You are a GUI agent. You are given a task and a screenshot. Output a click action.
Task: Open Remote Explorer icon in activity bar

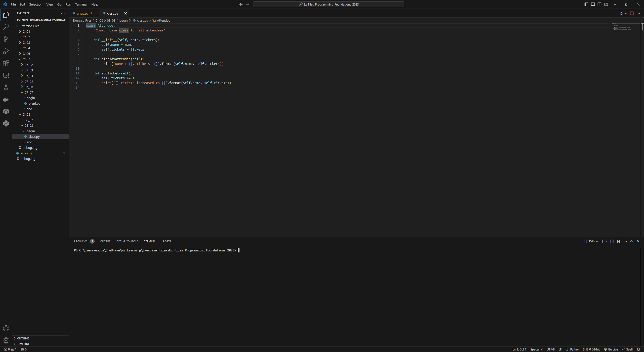(6, 75)
